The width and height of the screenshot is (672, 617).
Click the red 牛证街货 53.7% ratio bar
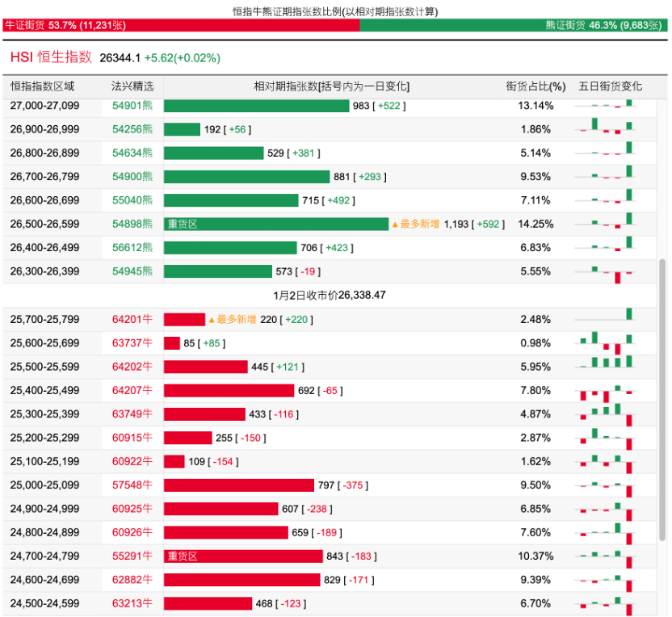point(181,26)
